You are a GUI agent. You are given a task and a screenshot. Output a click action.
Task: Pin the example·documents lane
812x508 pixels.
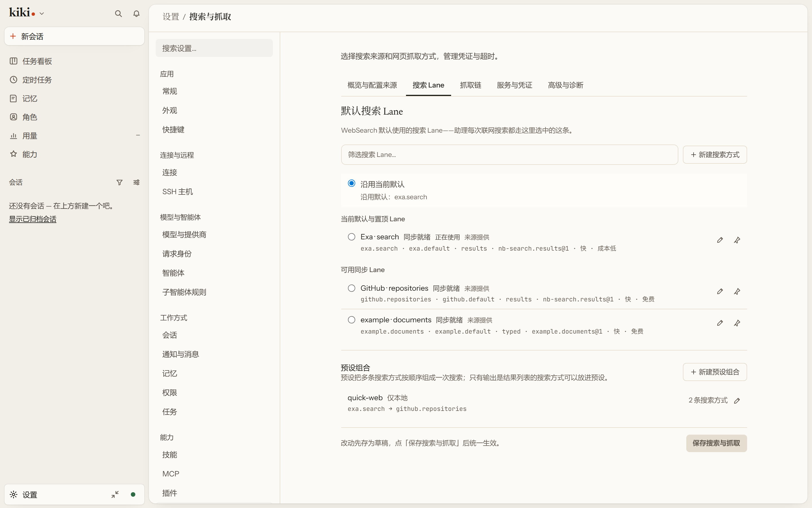pos(737,323)
